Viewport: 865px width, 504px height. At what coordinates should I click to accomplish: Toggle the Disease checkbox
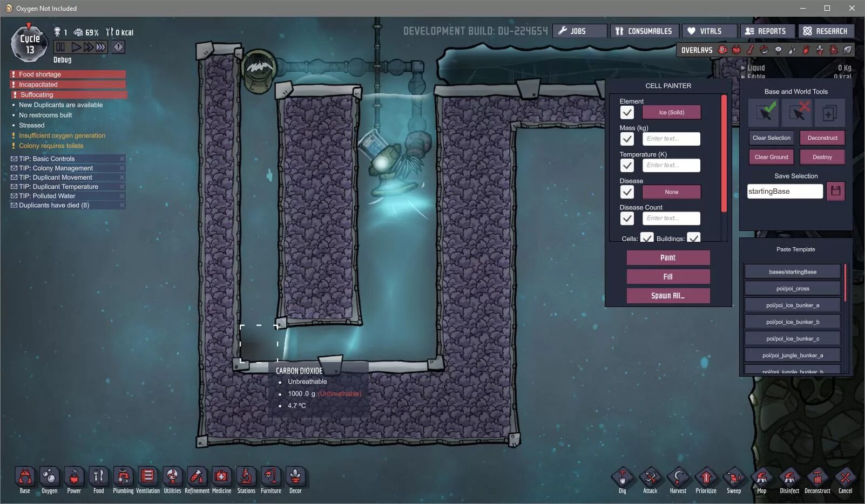(x=627, y=192)
